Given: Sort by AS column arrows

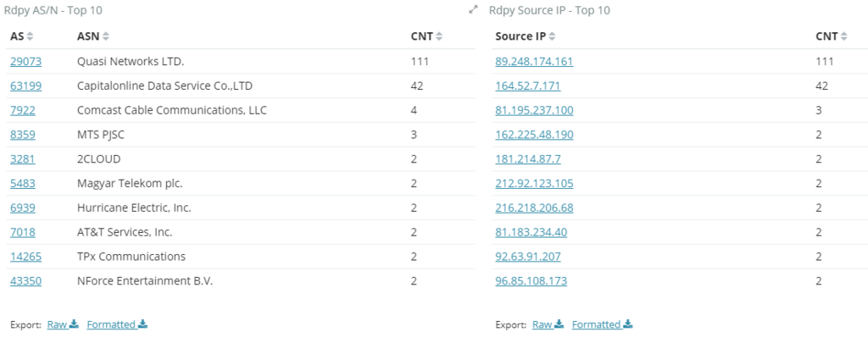Looking at the screenshot, I should [30, 36].
